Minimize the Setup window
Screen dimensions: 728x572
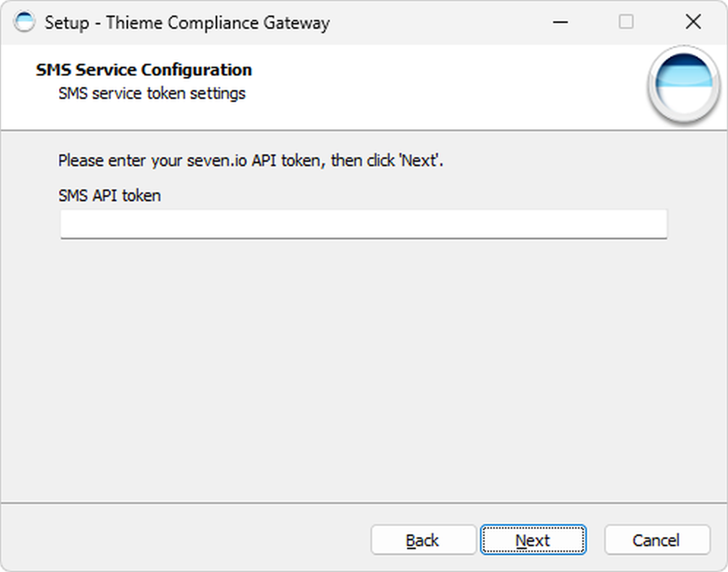[560, 22]
